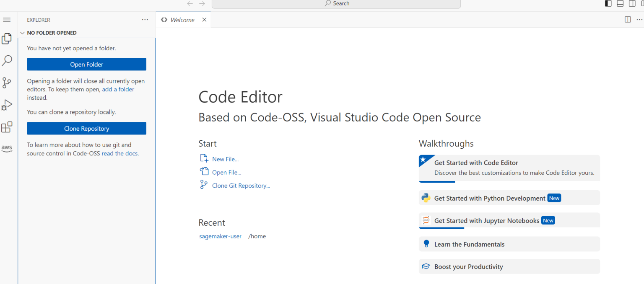Toggle the secondary side bar
This screenshot has height=284, width=644.
632,4
